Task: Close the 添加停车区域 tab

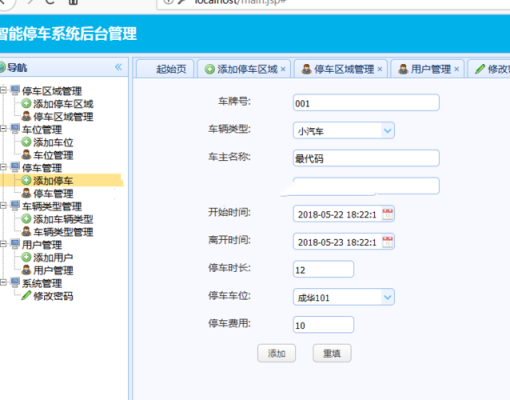Action: (283, 69)
